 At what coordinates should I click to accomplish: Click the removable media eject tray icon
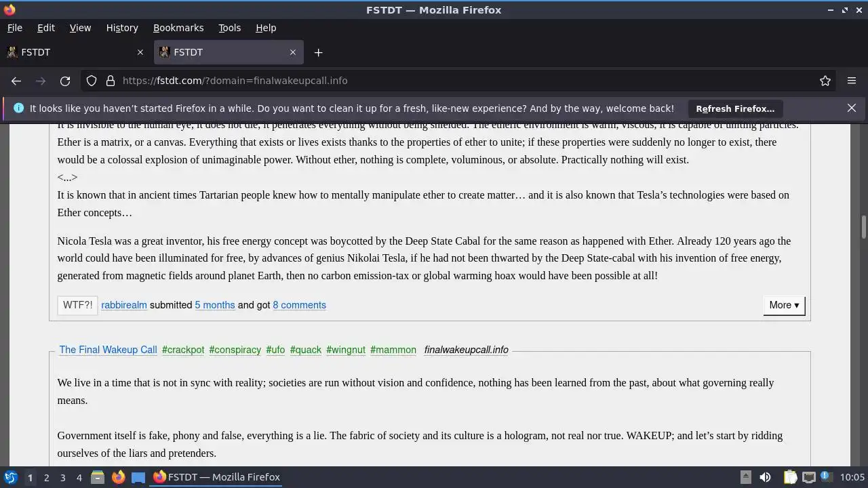point(745,477)
